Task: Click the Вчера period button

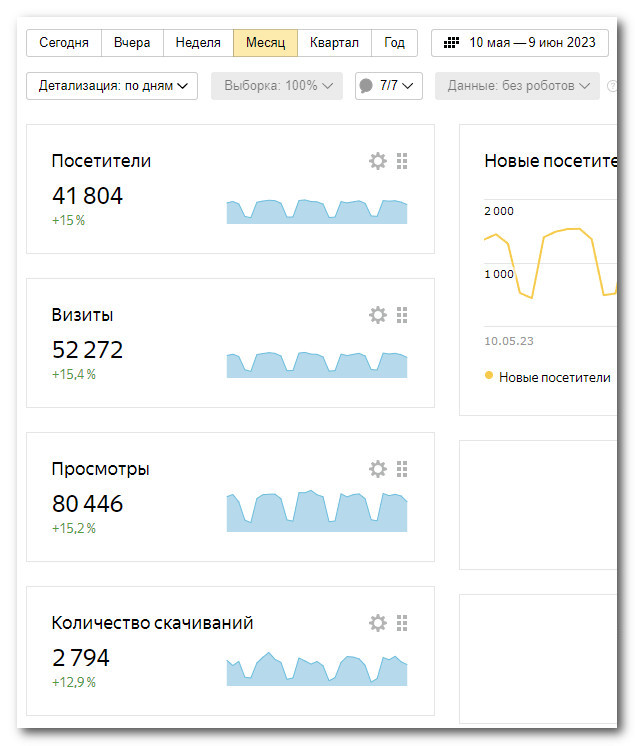Action: 132,43
